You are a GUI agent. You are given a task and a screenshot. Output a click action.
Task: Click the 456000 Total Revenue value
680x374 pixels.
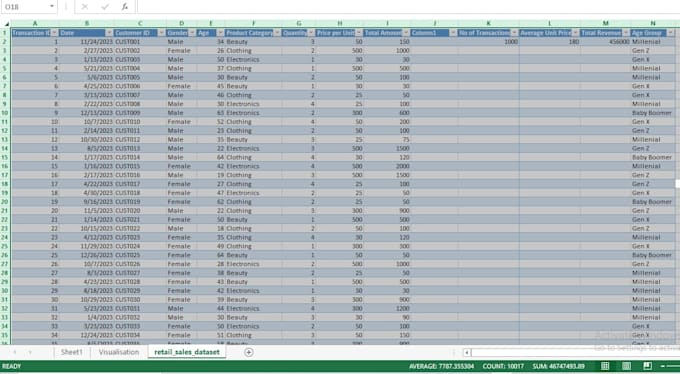tap(605, 42)
